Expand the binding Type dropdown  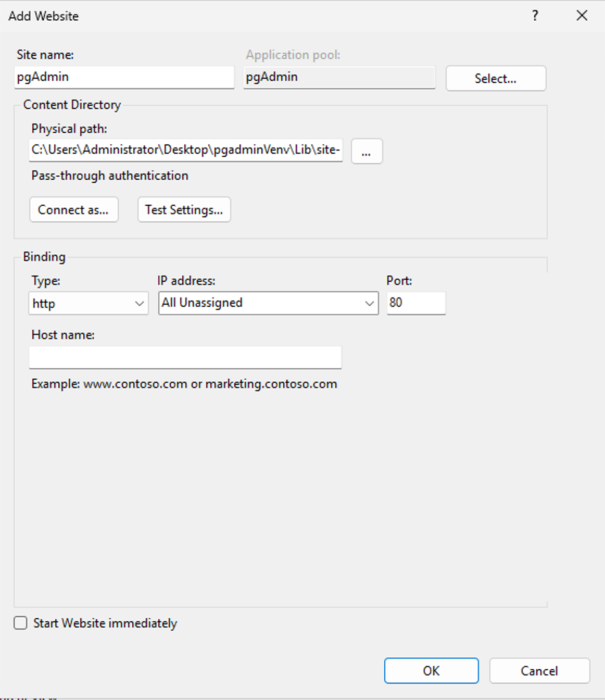point(88,304)
